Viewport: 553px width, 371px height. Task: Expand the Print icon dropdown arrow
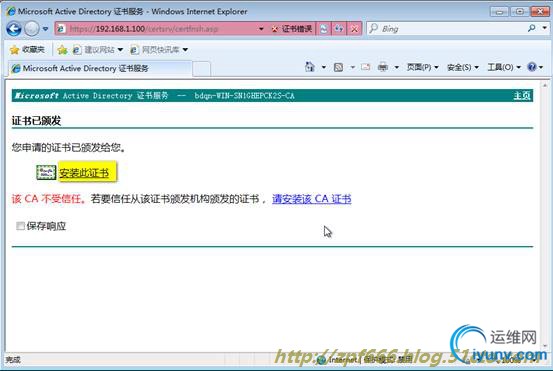coord(397,67)
